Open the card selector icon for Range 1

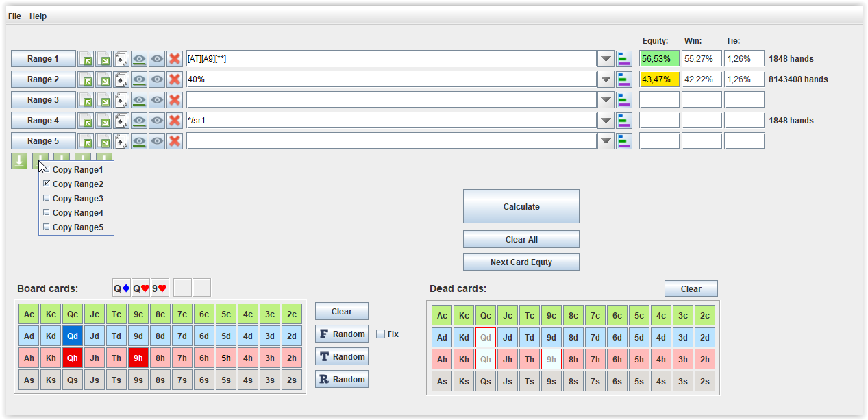click(121, 59)
